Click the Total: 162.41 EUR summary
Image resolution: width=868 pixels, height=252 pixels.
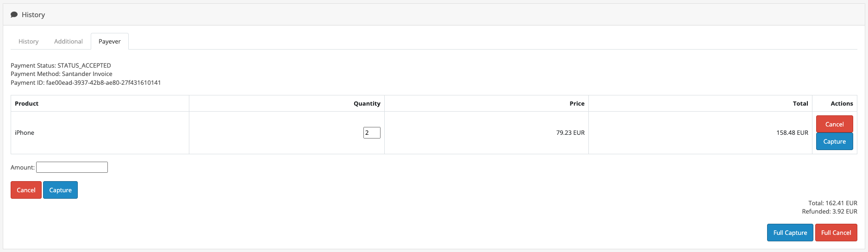(x=833, y=203)
